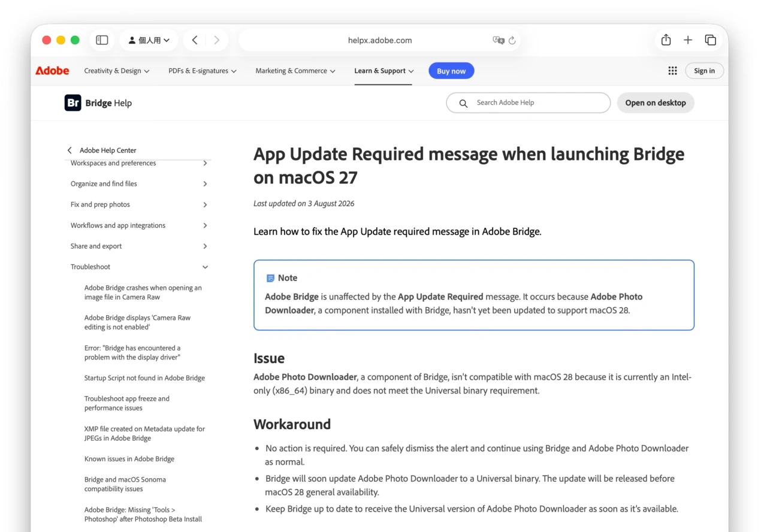
Task: Click the helpx.adobe.com address bar
Action: [x=380, y=40]
